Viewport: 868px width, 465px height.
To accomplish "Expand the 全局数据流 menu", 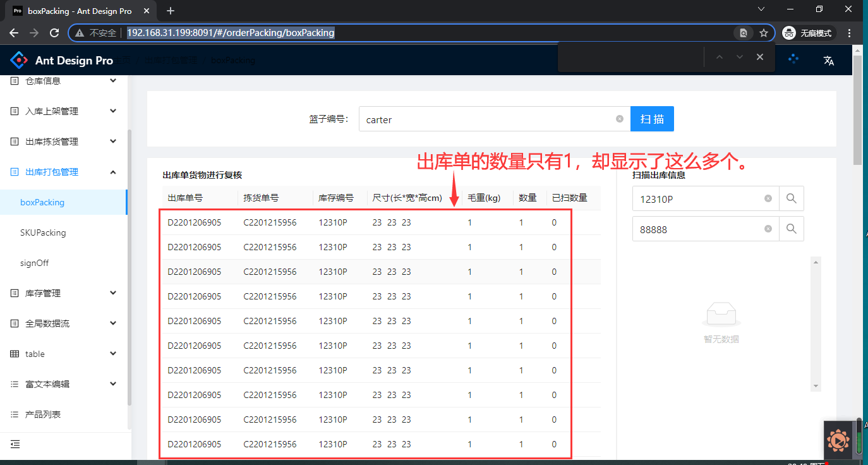I will pos(63,323).
